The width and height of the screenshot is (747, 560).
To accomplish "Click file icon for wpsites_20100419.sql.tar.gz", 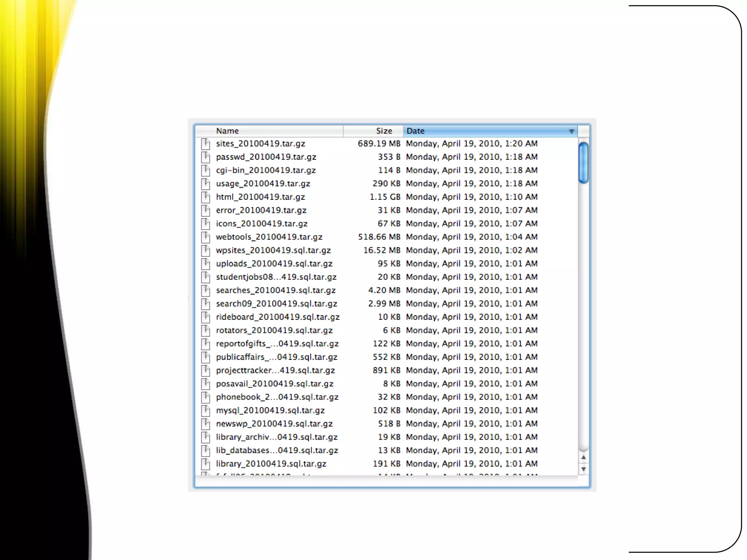I will click(x=206, y=250).
